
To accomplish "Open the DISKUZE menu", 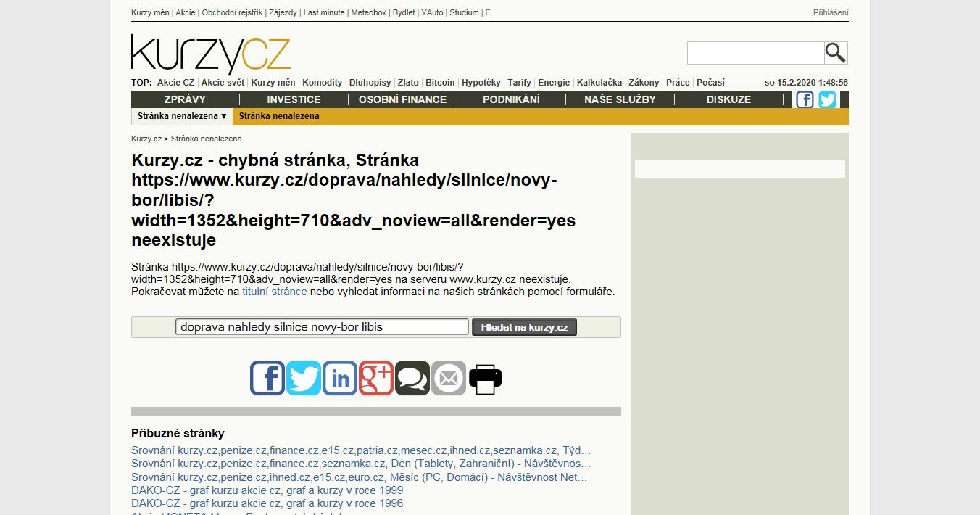I will pyautogui.click(x=728, y=99).
